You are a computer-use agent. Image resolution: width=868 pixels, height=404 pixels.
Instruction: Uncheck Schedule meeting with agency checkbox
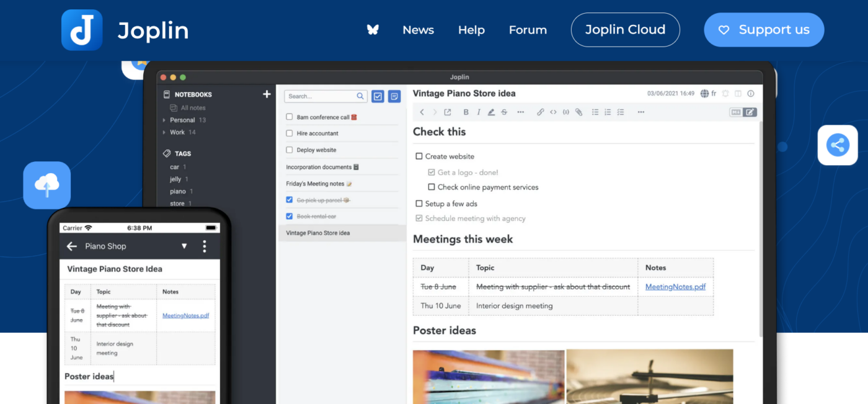419,218
